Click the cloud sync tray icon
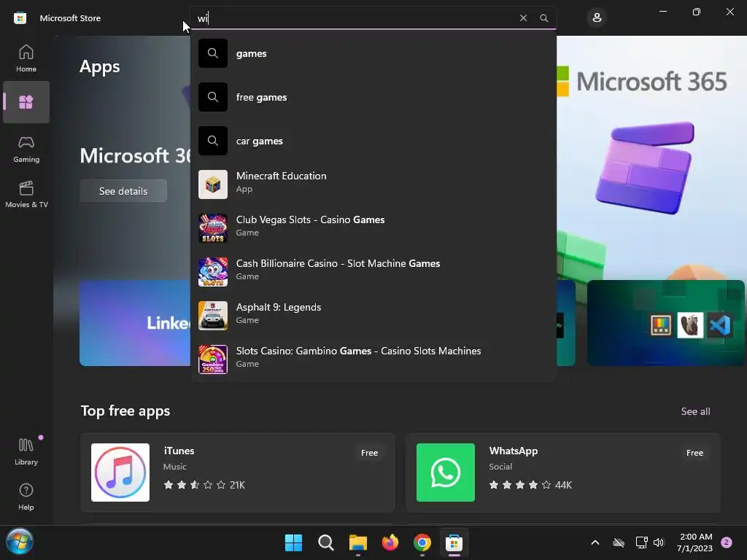Screen dimensions: 747x560 point(619,542)
